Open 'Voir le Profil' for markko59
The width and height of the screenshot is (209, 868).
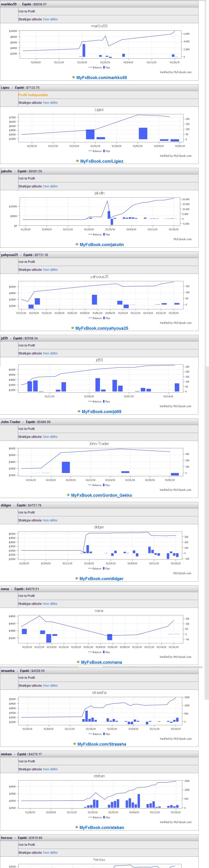pyautogui.click(x=27, y=11)
